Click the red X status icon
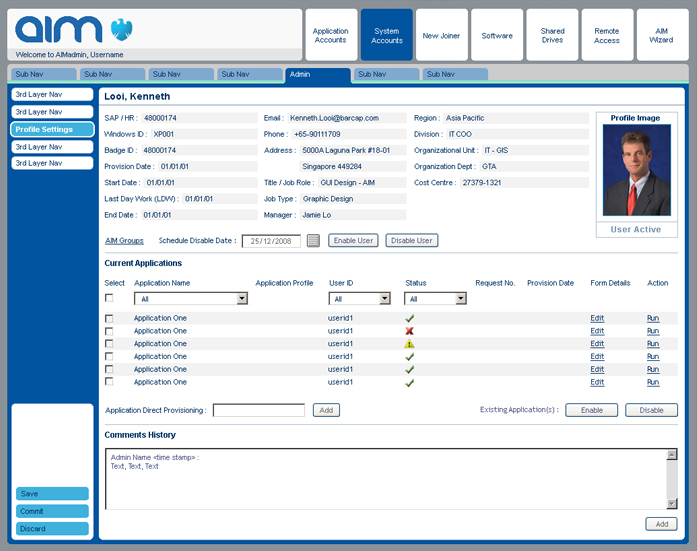Screen dimensions: 697x551 pos(409,331)
